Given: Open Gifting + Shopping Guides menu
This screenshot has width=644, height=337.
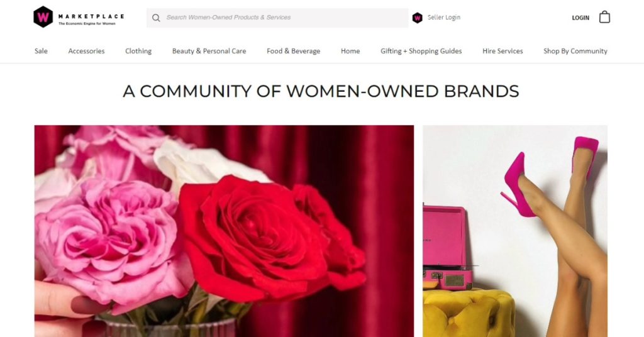Looking at the screenshot, I should tap(421, 51).
